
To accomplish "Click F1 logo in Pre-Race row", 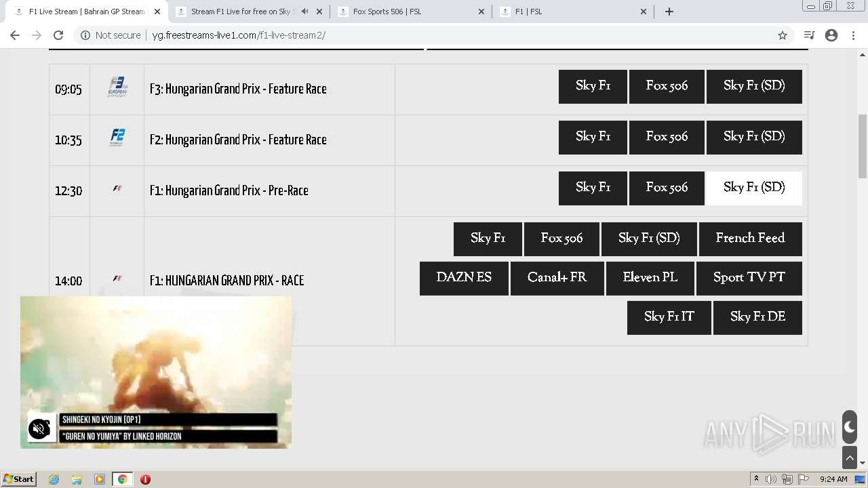I will tap(117, 188).
